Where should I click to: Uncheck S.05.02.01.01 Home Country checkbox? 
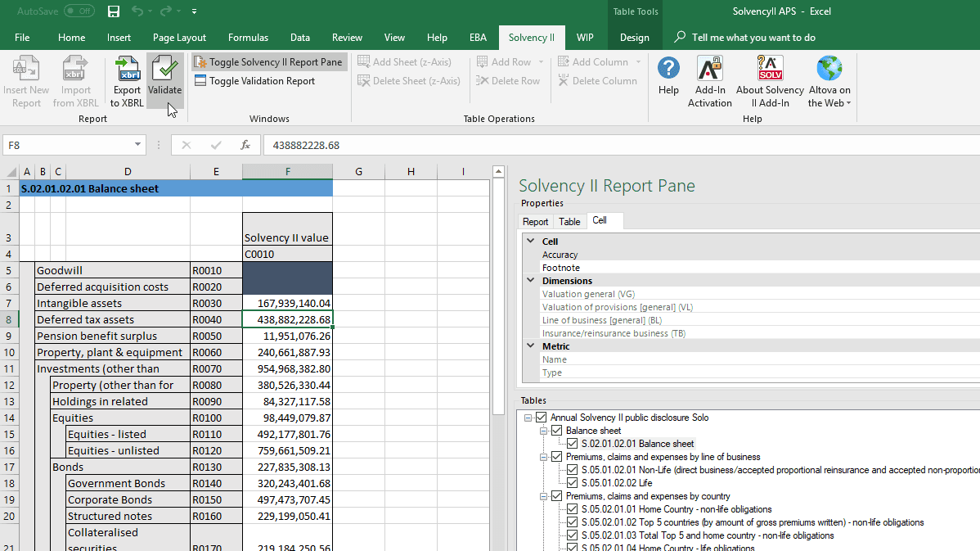(x=573, y=509)
